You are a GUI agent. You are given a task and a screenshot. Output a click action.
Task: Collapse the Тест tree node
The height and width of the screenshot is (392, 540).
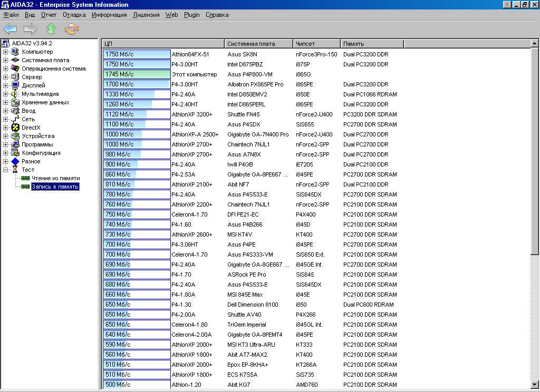6,170
